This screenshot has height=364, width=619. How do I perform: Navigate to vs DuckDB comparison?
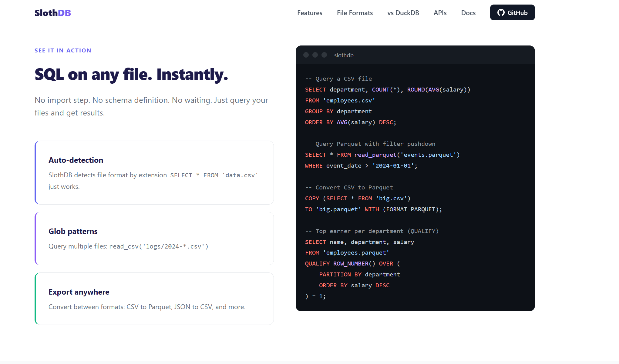[x=403, y=13]
